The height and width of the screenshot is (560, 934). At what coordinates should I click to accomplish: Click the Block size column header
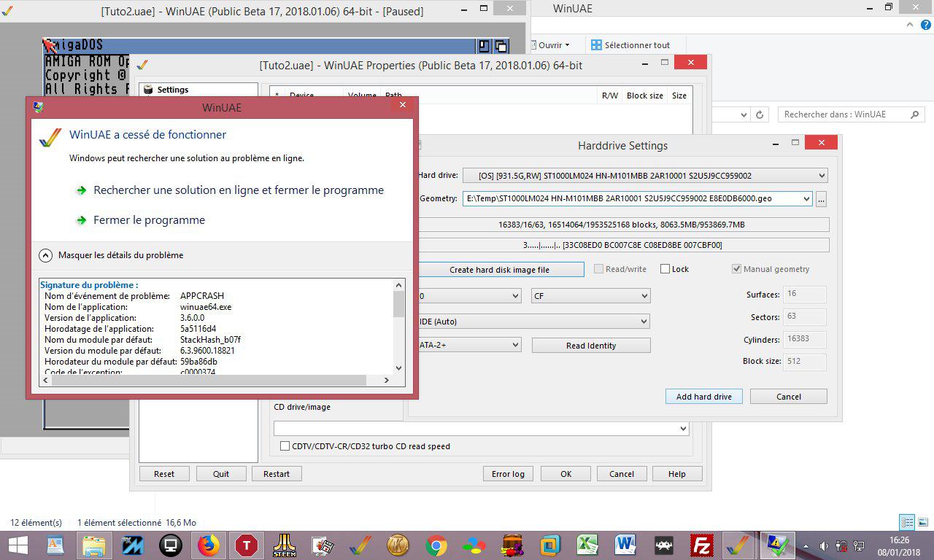[x=645, y=96]
